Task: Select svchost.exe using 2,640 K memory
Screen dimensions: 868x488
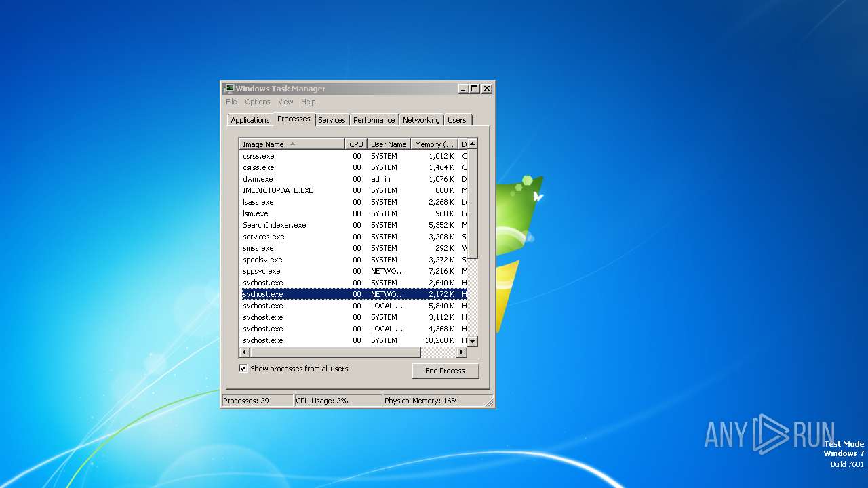Action: click(x=354, y=283)
